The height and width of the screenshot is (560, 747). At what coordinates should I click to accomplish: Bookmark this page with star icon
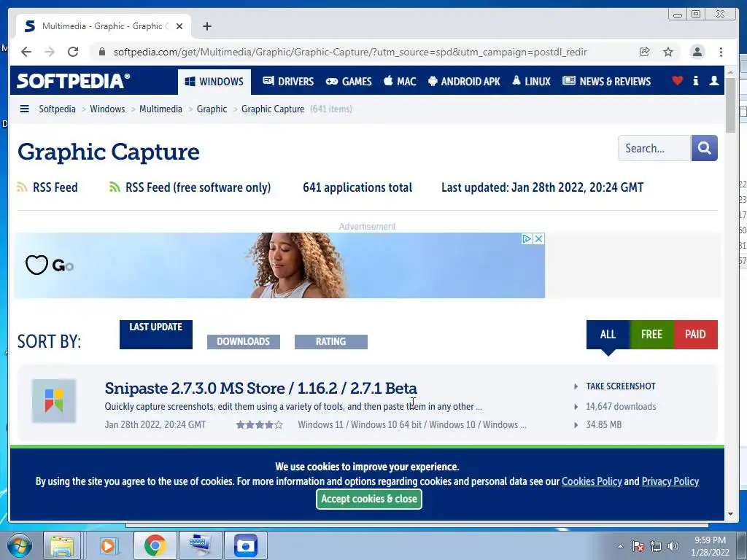point(668,52)
